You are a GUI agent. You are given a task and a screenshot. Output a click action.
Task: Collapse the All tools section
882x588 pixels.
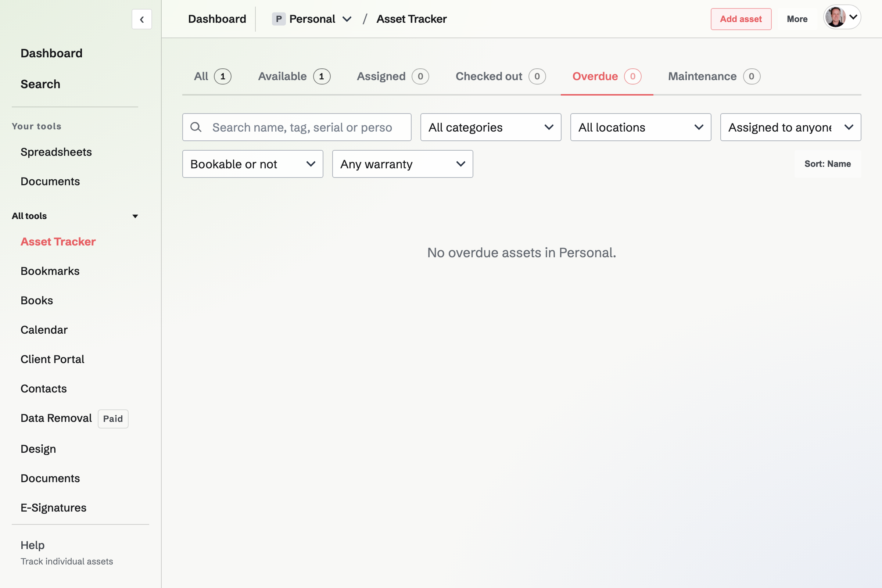(75, 216)
